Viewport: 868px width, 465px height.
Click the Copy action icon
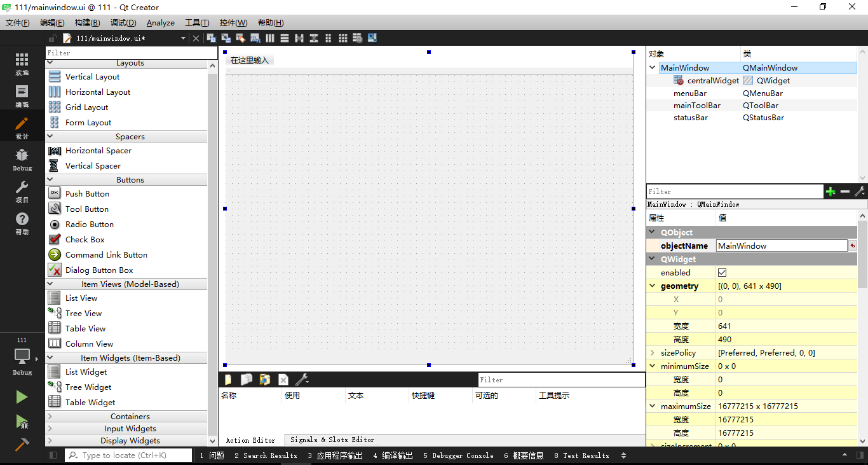[x=247, y=380]
